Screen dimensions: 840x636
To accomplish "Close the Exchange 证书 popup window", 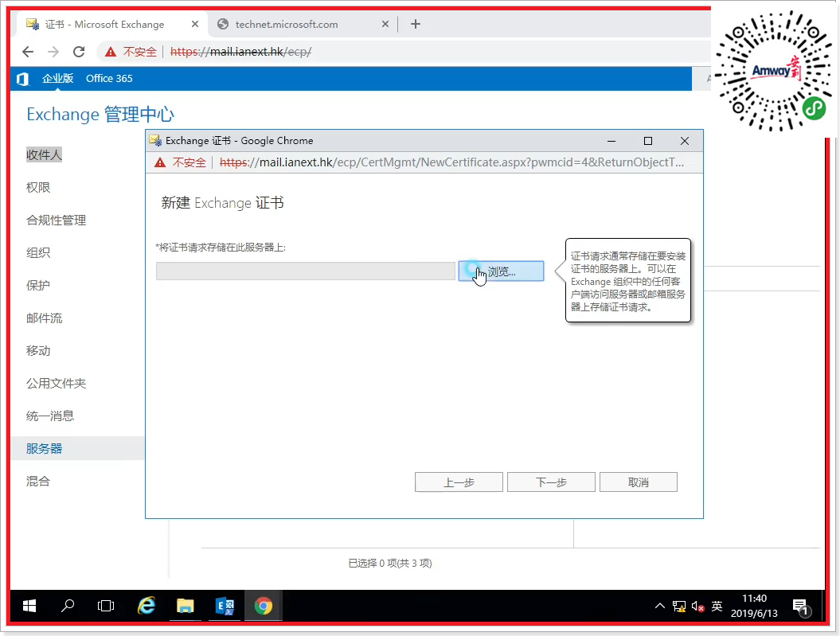I will point(684,141).
